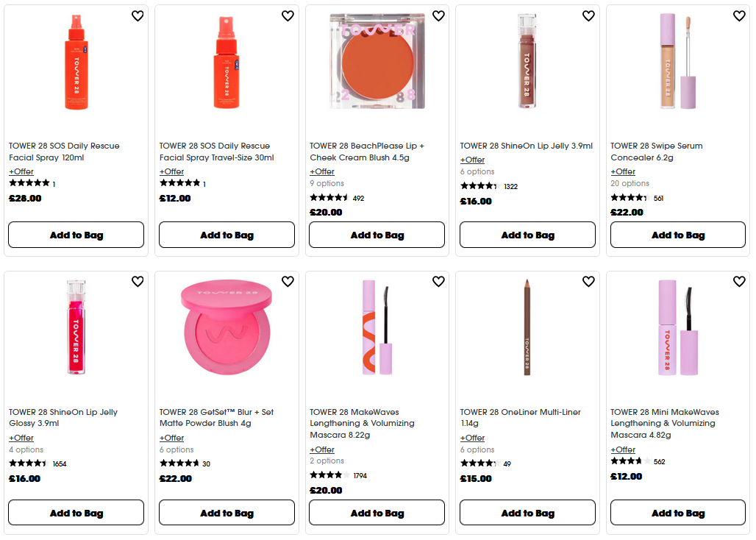Click the wishlist heart on Swipe Serum Concealer
This screenshot has width=756, height=540.
click(x=739, y=15)
